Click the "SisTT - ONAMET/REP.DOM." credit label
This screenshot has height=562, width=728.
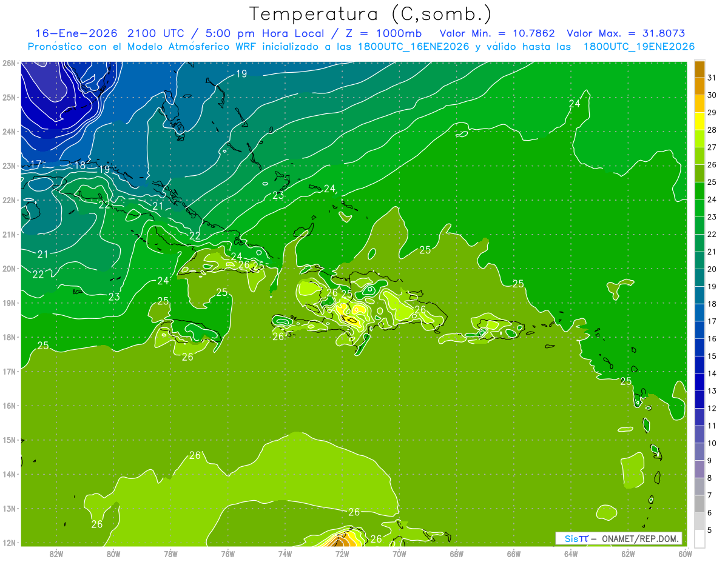(619, 538)
